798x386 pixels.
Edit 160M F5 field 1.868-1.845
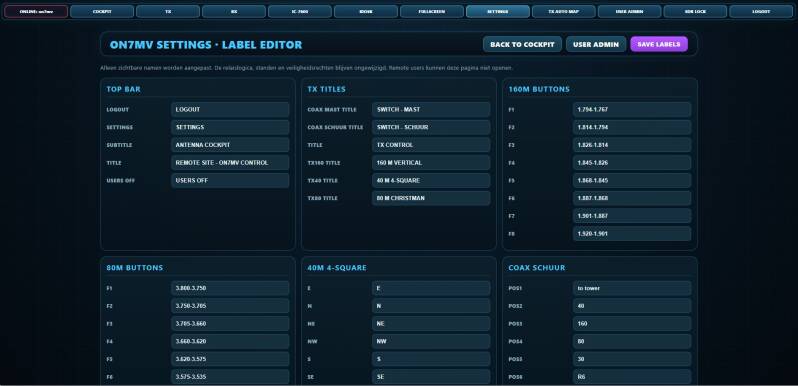pyautogui.click(x=632, y=180)
